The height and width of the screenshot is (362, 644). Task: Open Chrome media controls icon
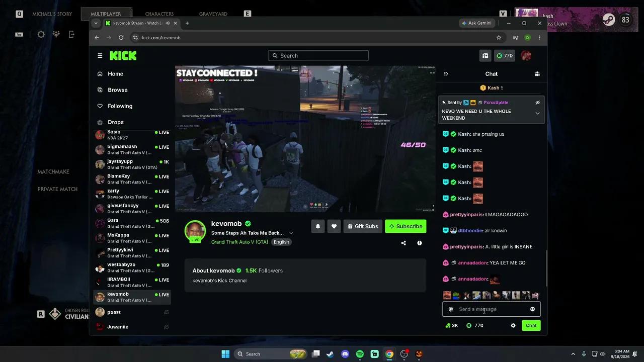515,38
